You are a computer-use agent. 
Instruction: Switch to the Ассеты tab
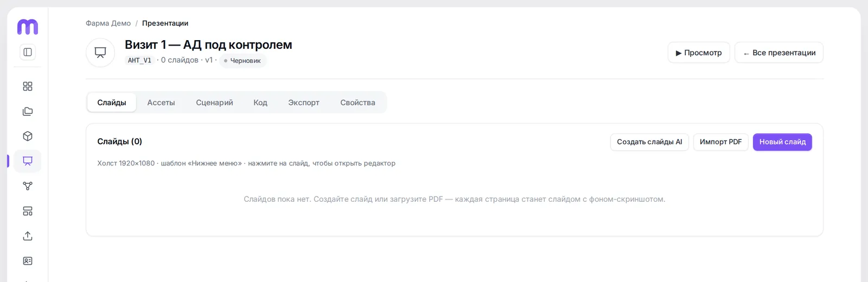(x=161, y=102)
